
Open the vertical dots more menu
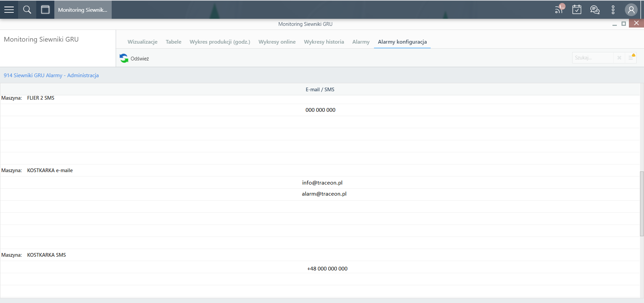coord(613,10)
